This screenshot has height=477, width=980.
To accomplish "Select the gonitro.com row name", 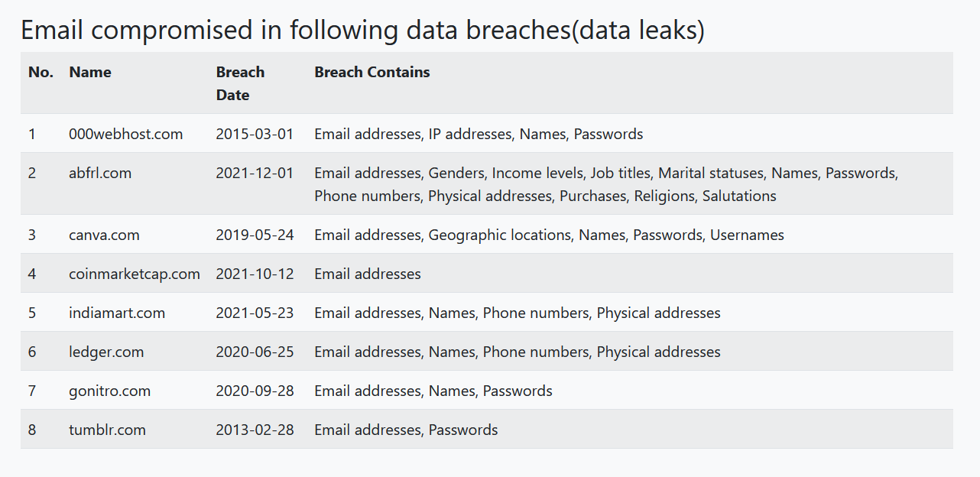I will click(x=109, y=391).
